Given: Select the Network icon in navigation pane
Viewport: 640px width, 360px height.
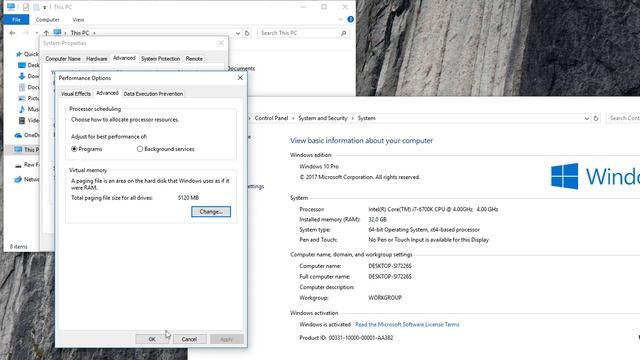Looking at the screenshot, I should click(x=18, y=179).
